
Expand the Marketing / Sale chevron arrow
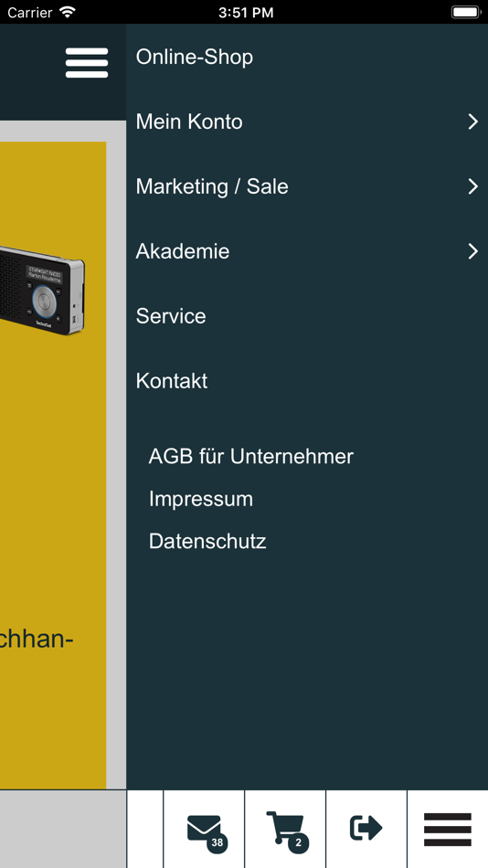click(473, 186)
